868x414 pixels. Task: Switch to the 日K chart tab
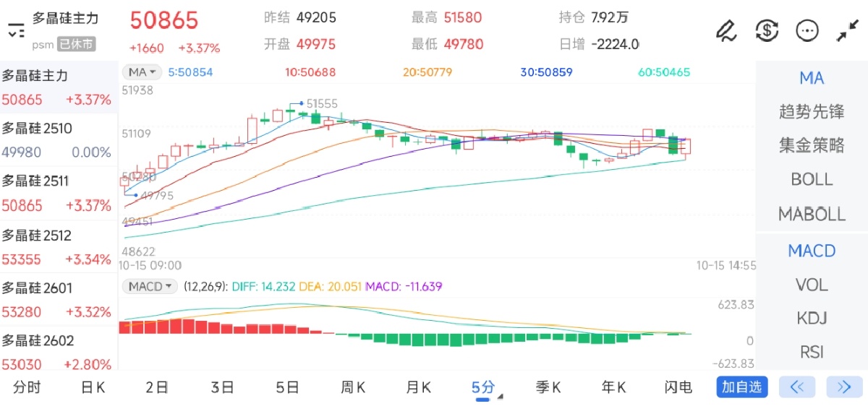coord(93,387)
